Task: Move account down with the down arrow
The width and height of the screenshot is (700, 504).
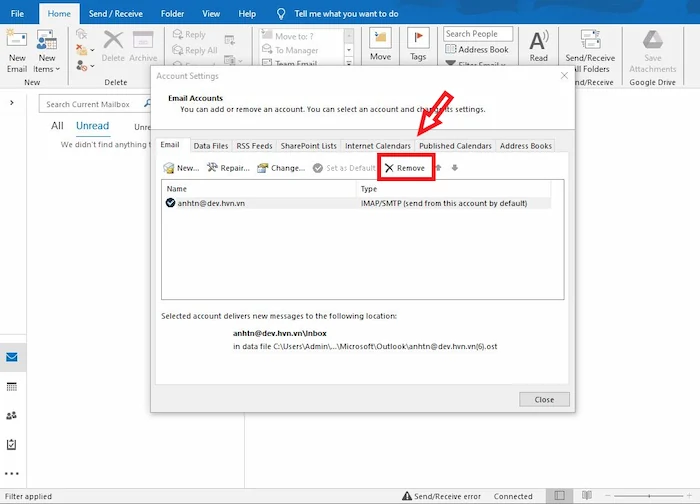Action: point(455,168)
